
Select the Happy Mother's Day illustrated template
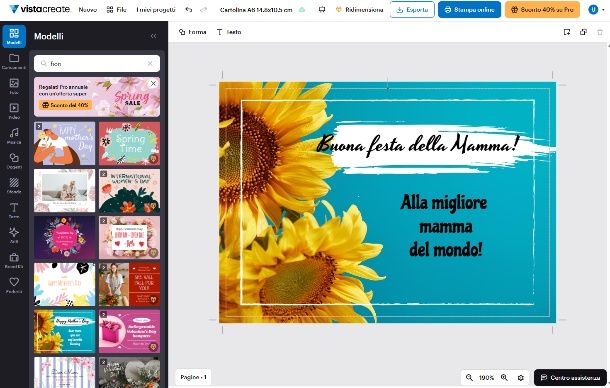click(64, 143)
